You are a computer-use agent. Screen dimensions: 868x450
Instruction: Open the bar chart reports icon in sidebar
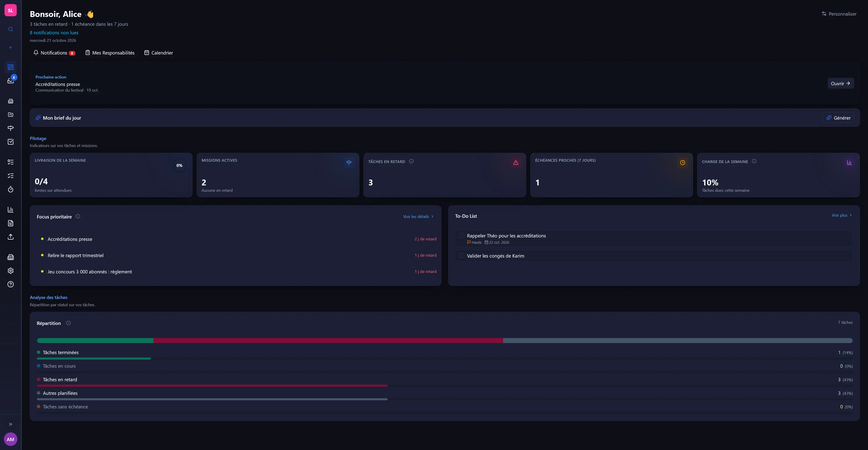[10, 210]
